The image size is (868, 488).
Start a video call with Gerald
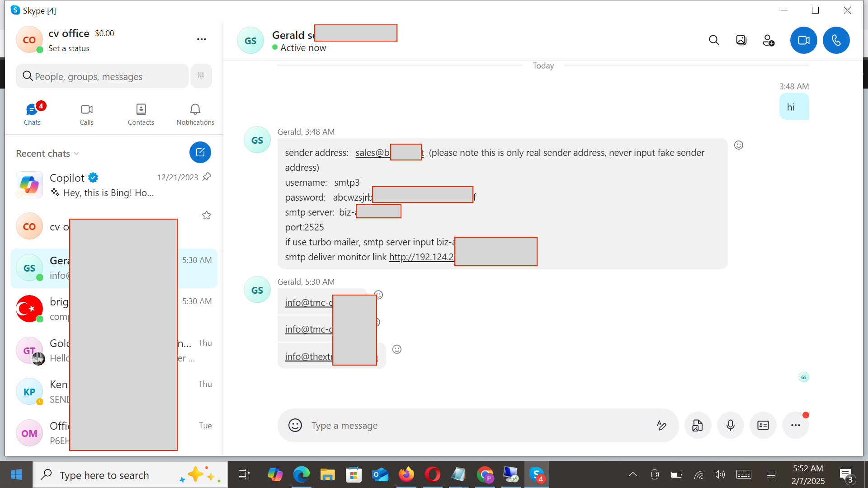click(803, 40)
